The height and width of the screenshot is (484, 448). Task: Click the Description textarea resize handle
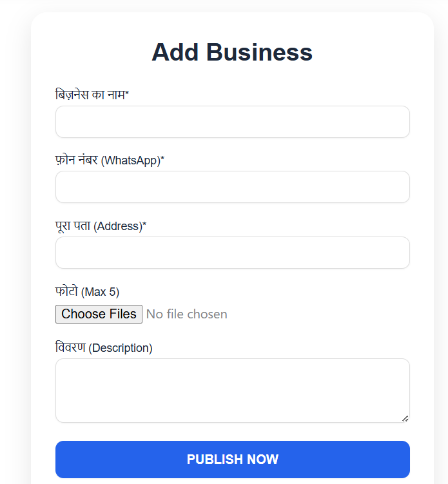coord(405,418)
